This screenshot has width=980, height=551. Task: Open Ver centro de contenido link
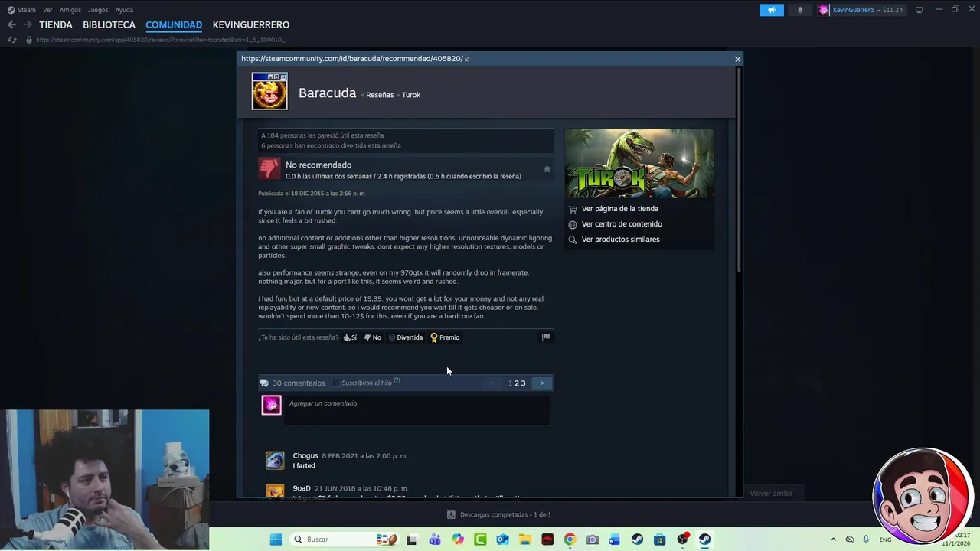point(622,224)
